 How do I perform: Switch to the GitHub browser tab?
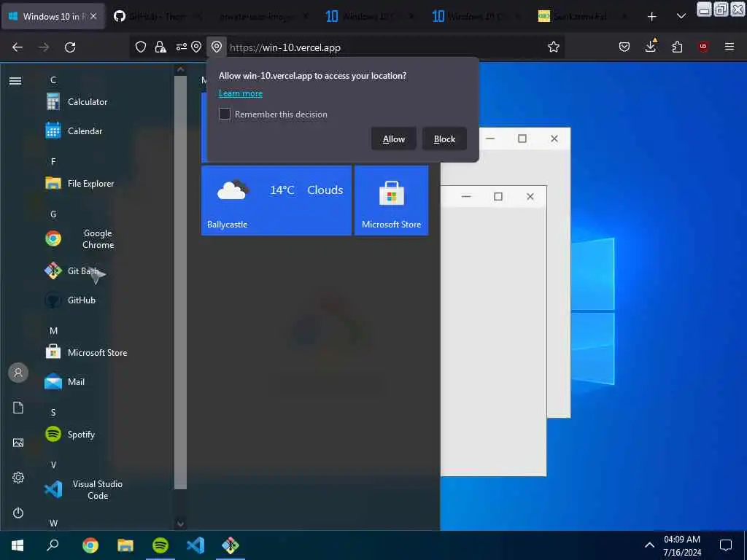click(x=158, y=17)
